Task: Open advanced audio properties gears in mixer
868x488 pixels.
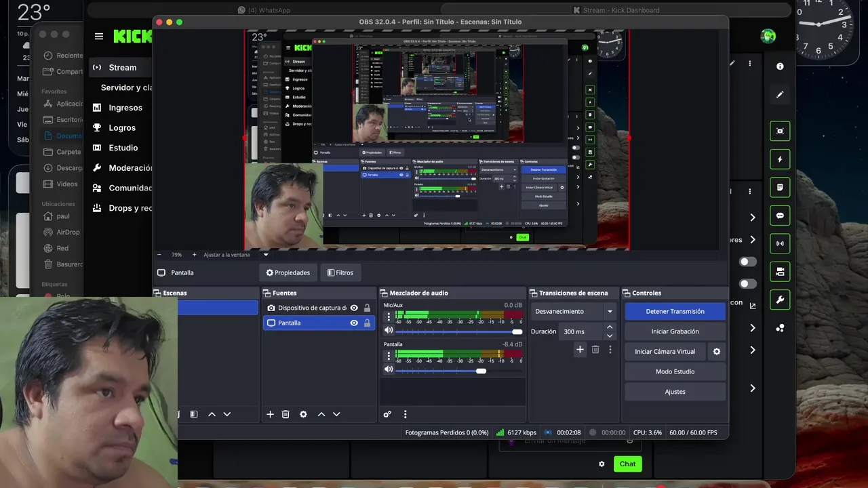Action: point(387,414)
